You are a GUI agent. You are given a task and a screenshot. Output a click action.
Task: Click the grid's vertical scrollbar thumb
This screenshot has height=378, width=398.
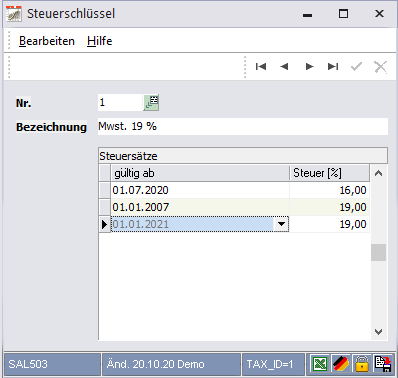[x=379, y=252]
